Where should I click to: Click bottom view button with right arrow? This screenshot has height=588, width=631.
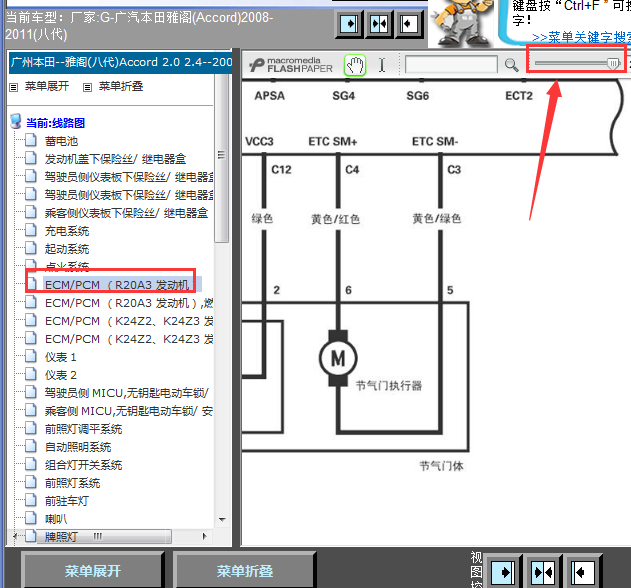(x=503, y=571)
